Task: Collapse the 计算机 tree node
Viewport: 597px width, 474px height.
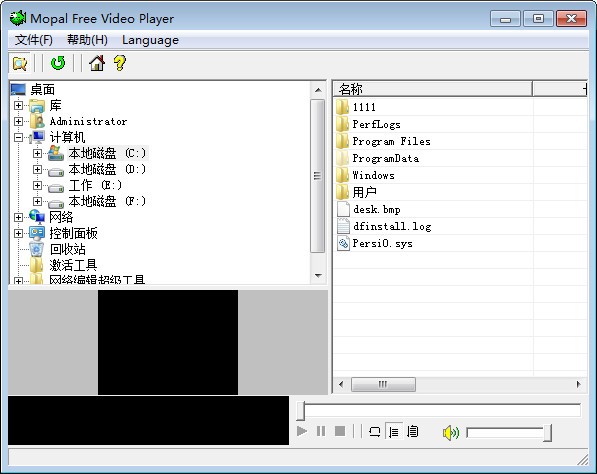Action: point(18,137)
